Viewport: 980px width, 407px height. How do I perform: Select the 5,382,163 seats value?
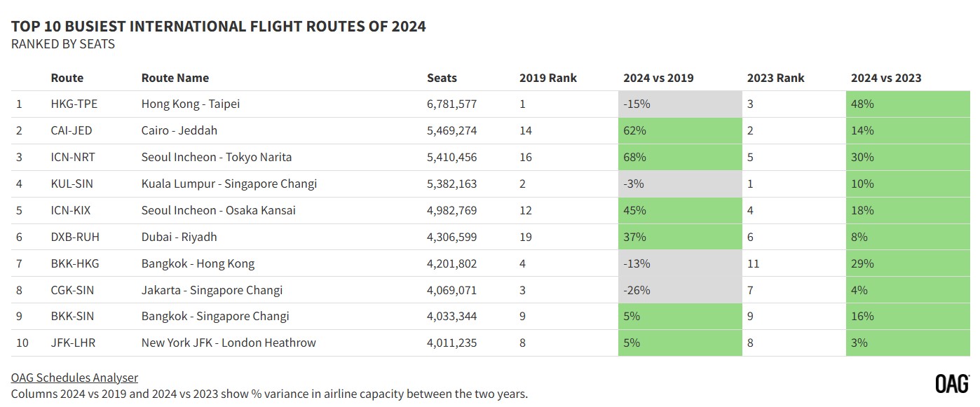[x=451, y=184]
